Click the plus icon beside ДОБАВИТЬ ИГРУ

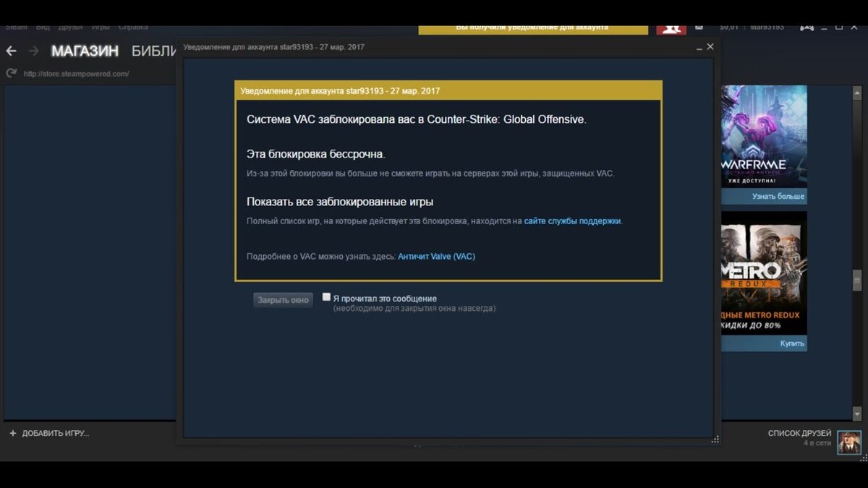click(x=12, y=433)
